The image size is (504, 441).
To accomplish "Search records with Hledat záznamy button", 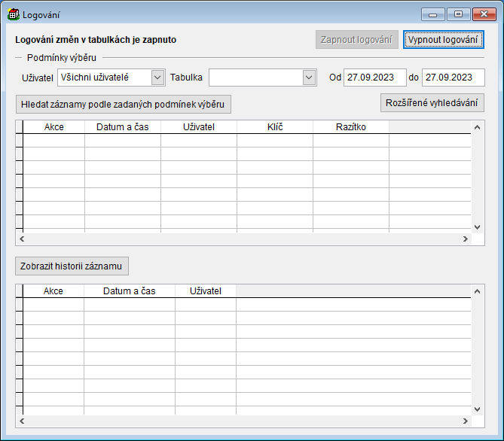I will pyautogui.click(x=123, y=104).
